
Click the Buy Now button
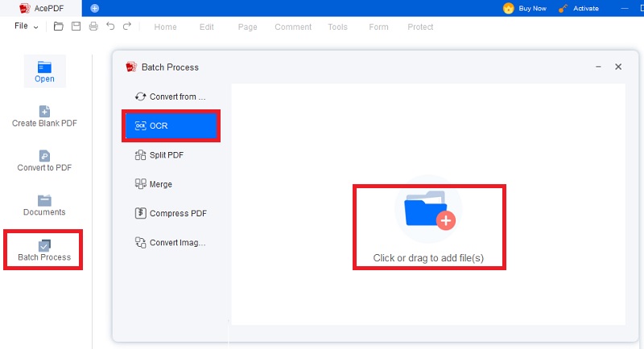[525, 8]
